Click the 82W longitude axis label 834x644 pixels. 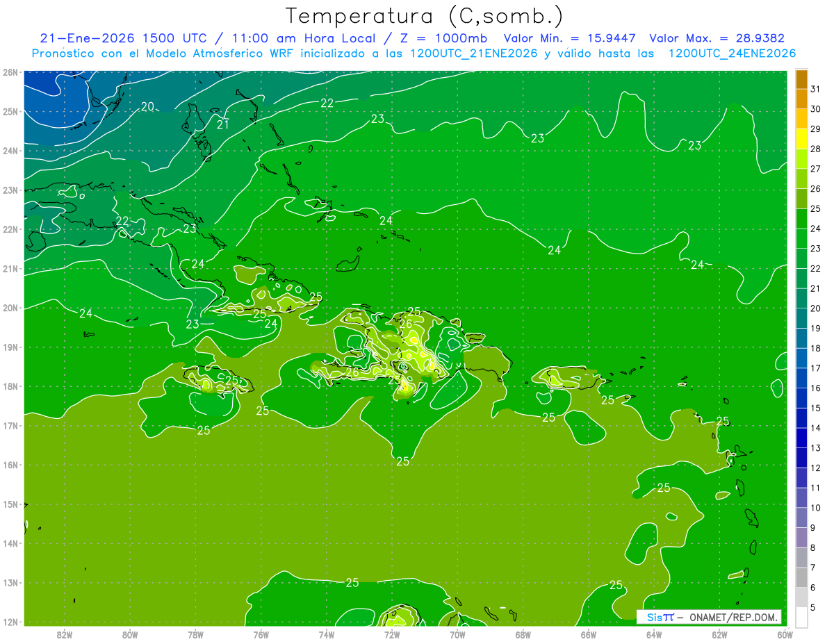[64, 634]
